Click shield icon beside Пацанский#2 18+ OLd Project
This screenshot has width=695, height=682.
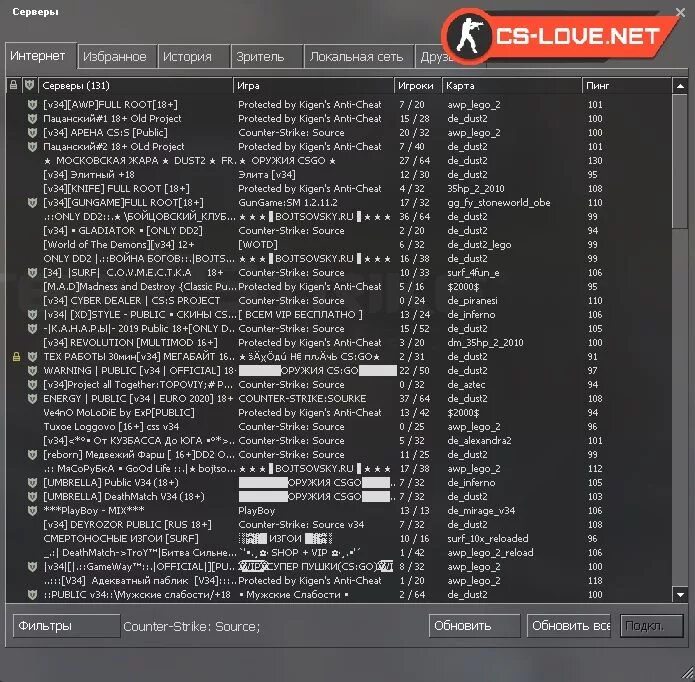(x=32, y=147)
